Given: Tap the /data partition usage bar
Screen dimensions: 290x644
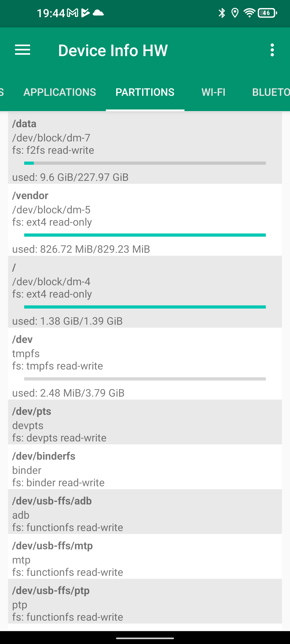Looking at the screenshot, I should click(145, 163).
